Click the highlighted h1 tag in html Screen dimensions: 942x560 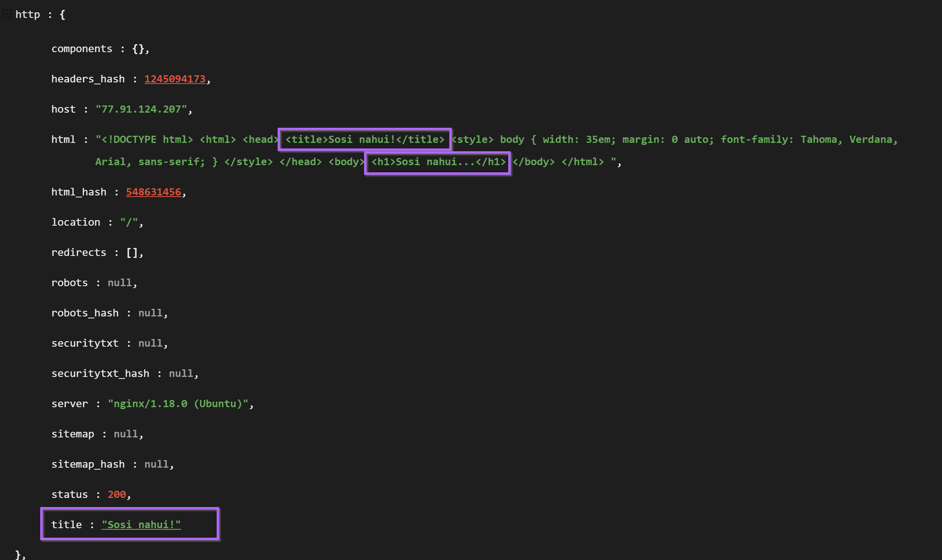click(x=438, y=162)
